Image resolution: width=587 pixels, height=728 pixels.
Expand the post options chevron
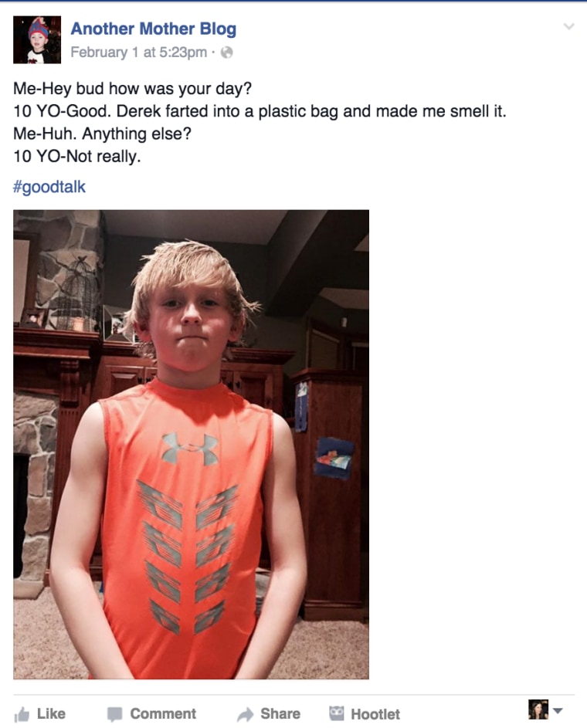(569, 26)
